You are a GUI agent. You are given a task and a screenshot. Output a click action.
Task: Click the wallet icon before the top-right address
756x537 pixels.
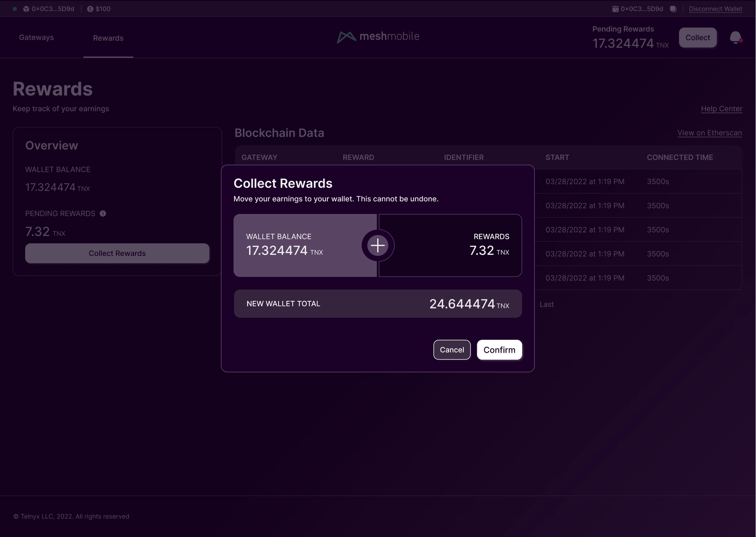pyautogui.click(x=615, y=9)
